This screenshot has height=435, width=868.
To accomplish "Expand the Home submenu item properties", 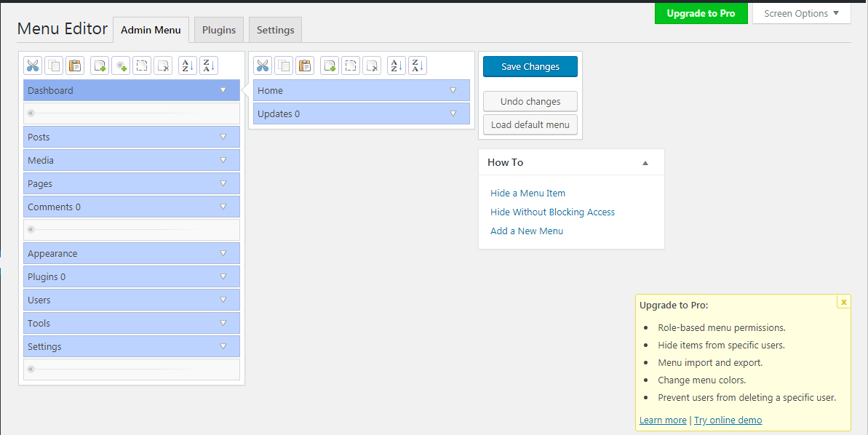I will point(453,90).
